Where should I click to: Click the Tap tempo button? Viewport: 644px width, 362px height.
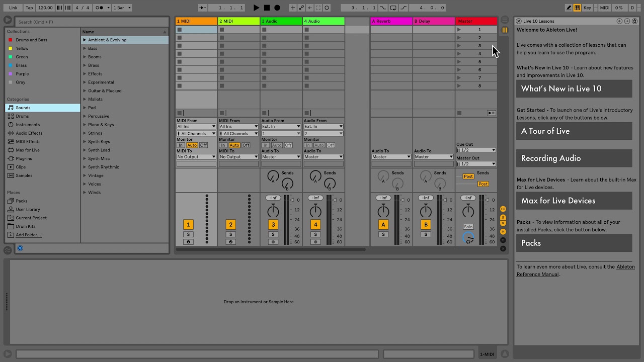[29, 8]
